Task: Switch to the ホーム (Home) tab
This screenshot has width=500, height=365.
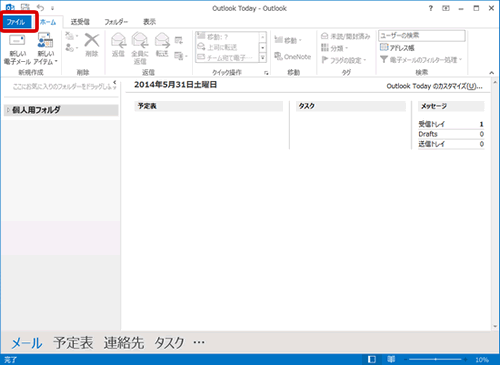Action: (48, 22)
